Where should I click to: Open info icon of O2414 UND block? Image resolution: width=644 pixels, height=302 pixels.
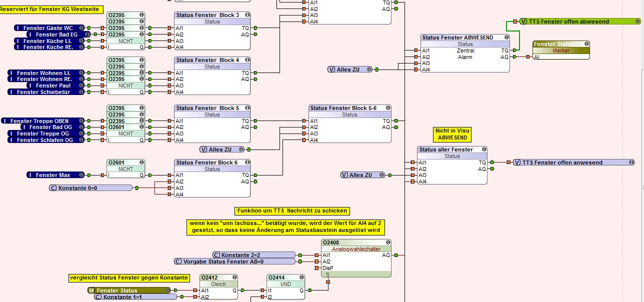click(x=301, y=277)
